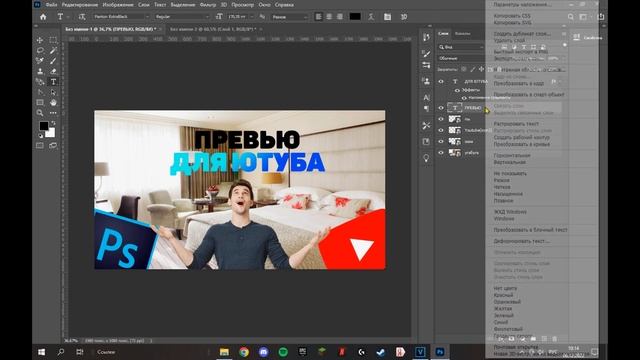Select the 'ПРЕВЬЮ' layer thumbnail
Image resolution: width=640 pixels, height=360 pixels.
tap(455, 108)
